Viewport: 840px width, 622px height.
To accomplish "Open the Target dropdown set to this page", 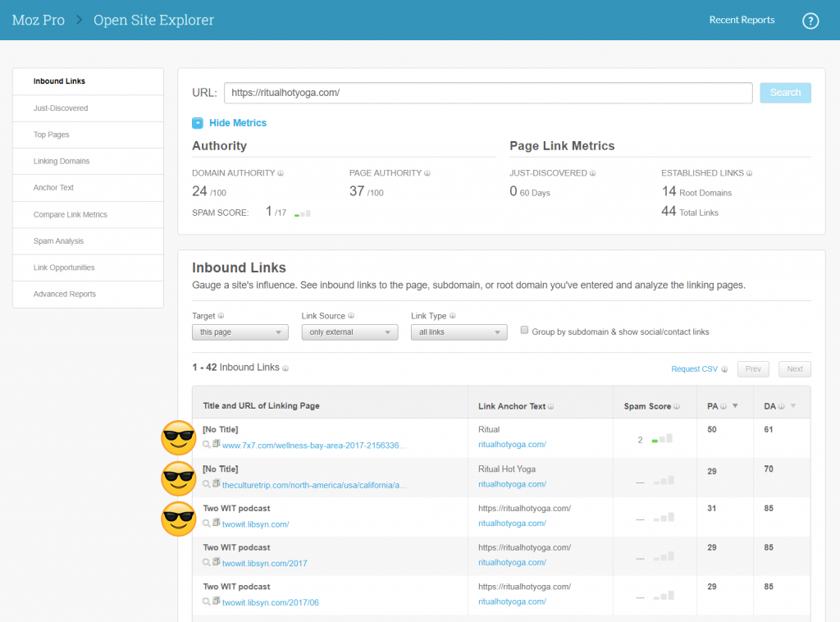I will pos(240,332).
